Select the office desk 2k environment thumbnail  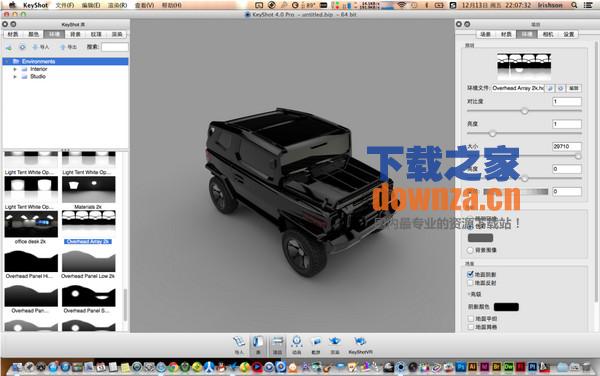(x=31, y=224)
